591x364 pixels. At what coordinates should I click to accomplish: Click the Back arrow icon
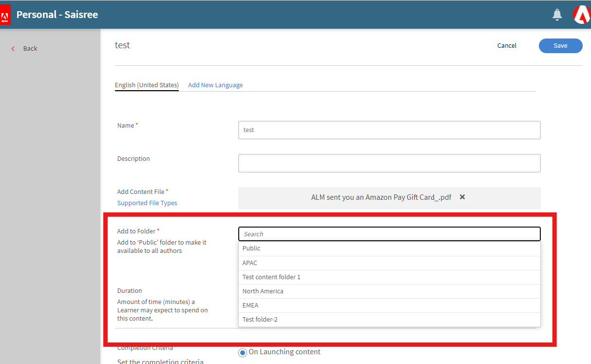coord(13,49)
